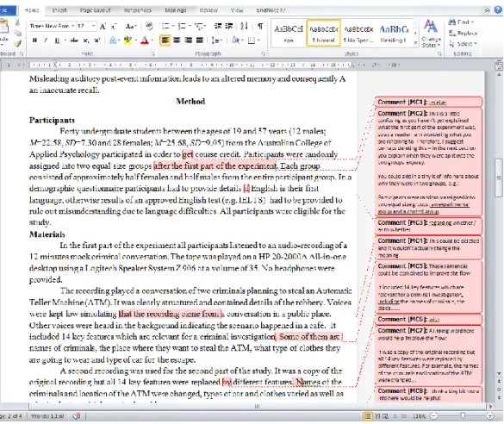Open the font name combo box

pyautogui.click(x=52, y=26)
